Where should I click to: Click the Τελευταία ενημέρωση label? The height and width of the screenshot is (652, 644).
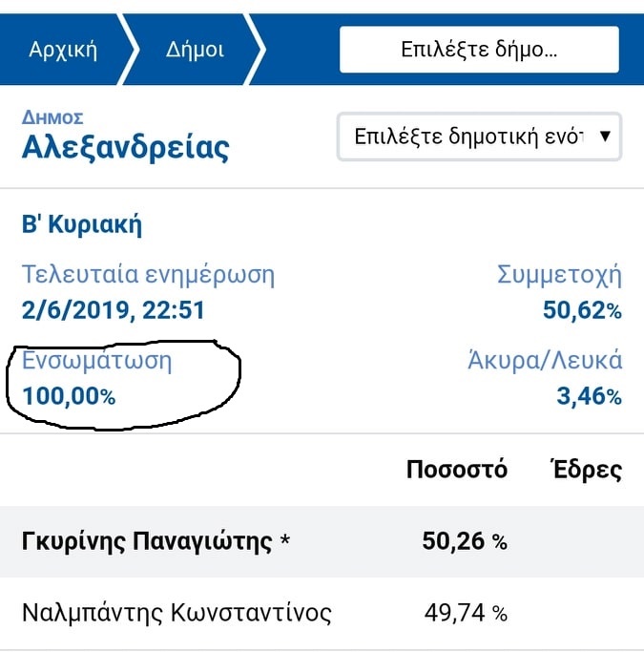pyautogui.click(x=148, y=274)
